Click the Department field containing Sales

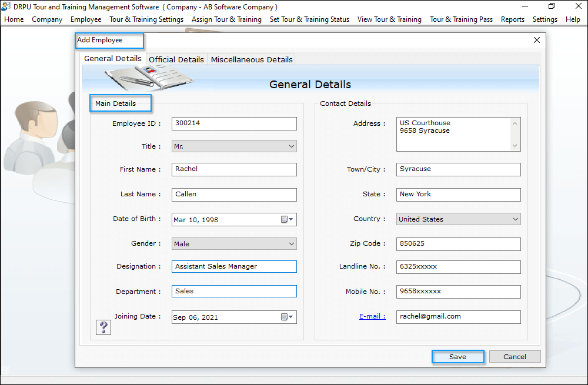(x=234, y=292)
